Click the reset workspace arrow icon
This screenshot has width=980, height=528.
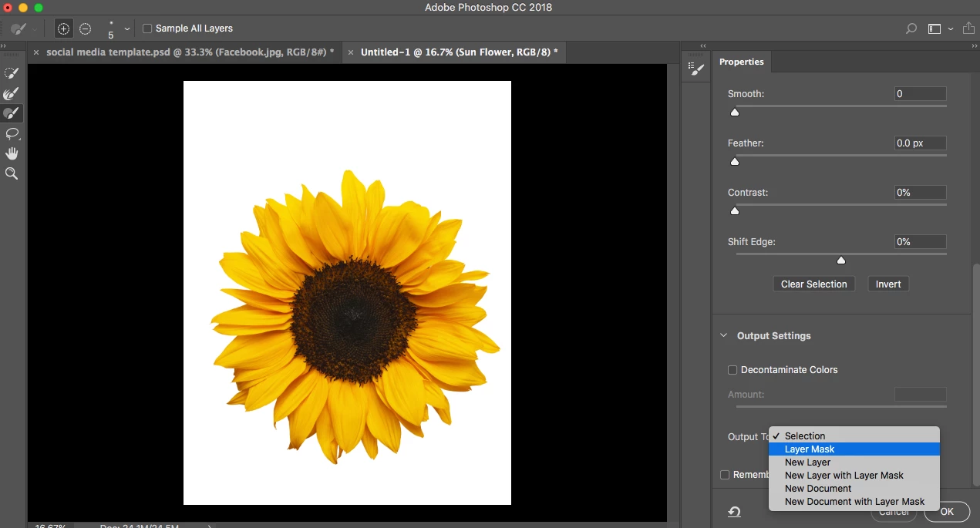(734, 512)
